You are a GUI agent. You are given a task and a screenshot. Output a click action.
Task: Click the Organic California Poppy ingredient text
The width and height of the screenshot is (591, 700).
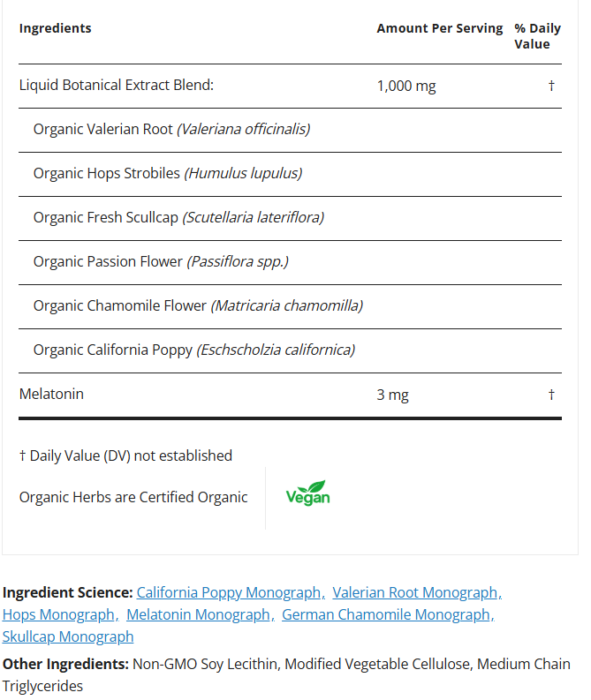coord(194,350)
